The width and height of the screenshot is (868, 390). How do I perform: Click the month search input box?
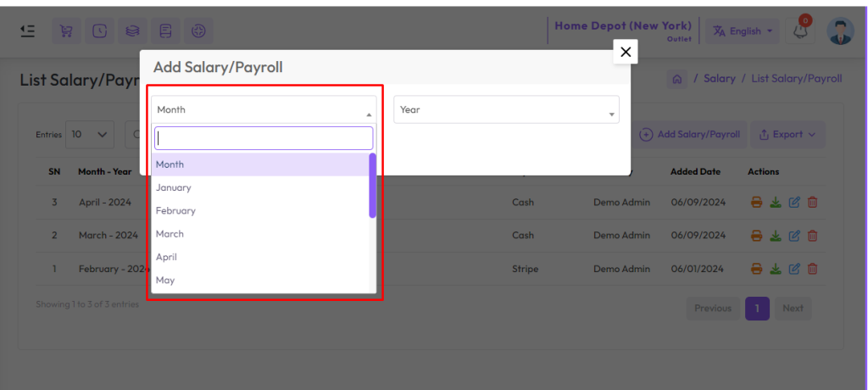click(264, 138)
